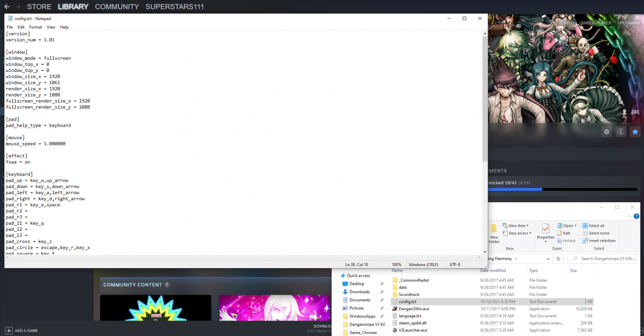644x336 pixels.
Task: Switch to Steam COMMUNITY tab
Action: (x=117, y=7)
